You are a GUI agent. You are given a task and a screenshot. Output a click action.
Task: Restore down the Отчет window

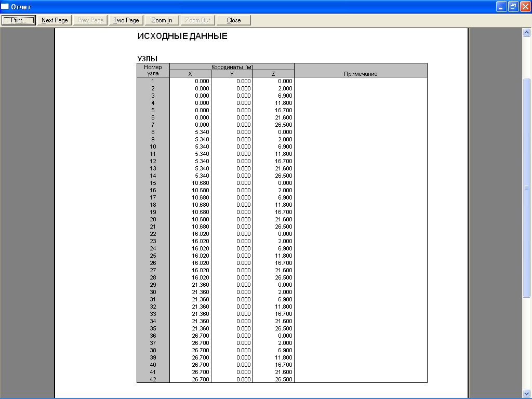click(513, 6)
